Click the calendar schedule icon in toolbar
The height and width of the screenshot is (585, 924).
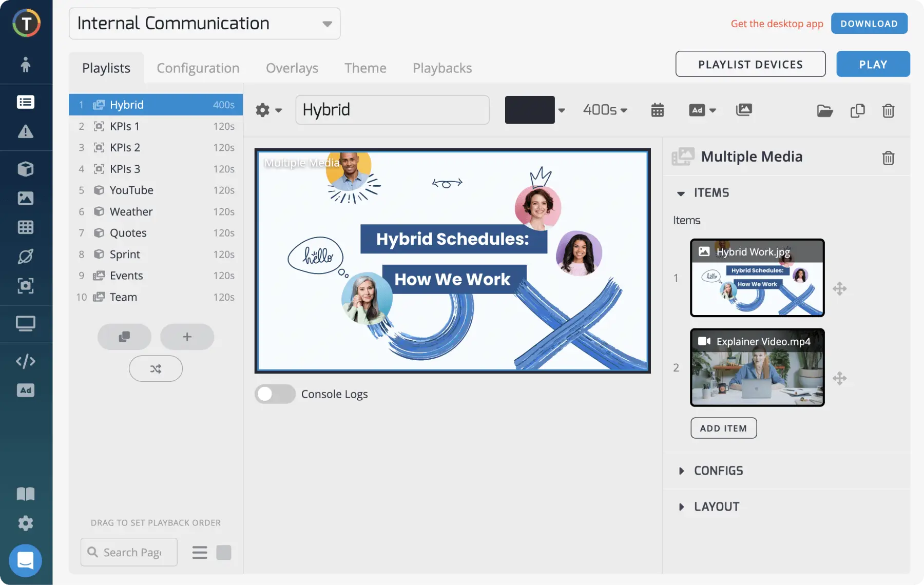[x=657, y=110]
